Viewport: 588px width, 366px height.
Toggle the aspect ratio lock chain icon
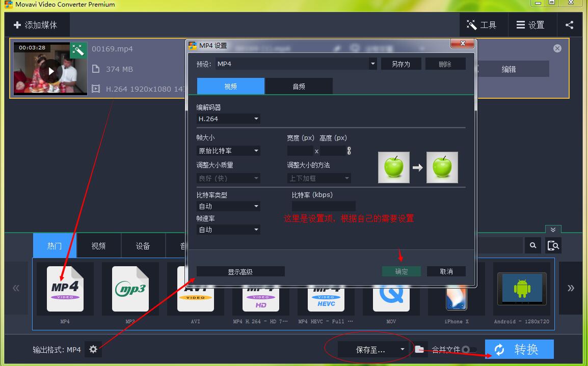(x=349, y=151)
